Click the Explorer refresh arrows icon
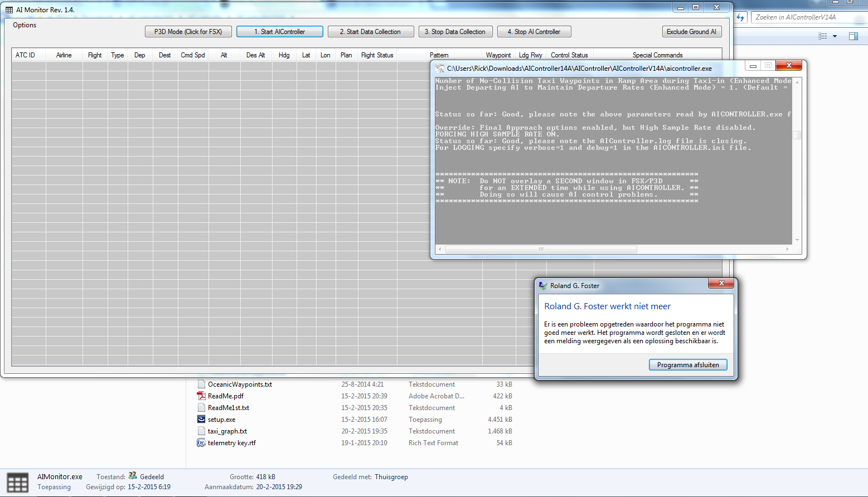This screenshot has height=497, width=868. (740, 18)
